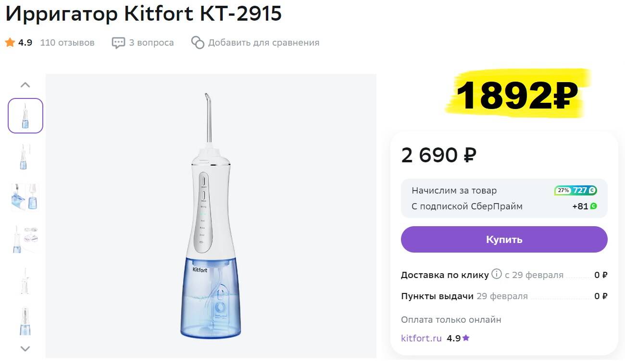The image size is (625, 364).
Task: Open the 3 вопроса speech bubble icon
Action: point(118,43)
